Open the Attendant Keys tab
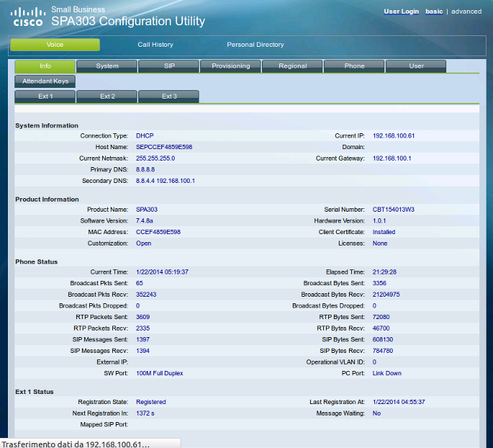Image resolution: width=493 pixels, height=448 pixels. coord(45,81)
